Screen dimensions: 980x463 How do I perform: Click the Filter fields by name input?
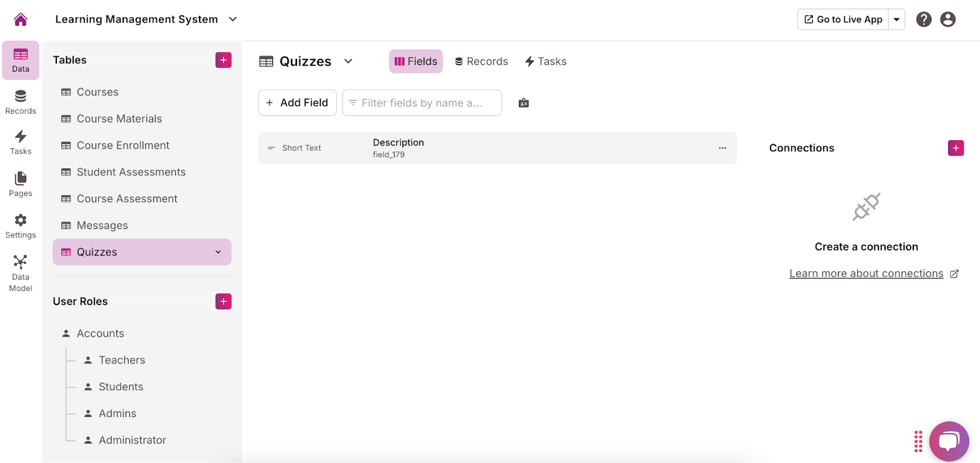(422, 103)
